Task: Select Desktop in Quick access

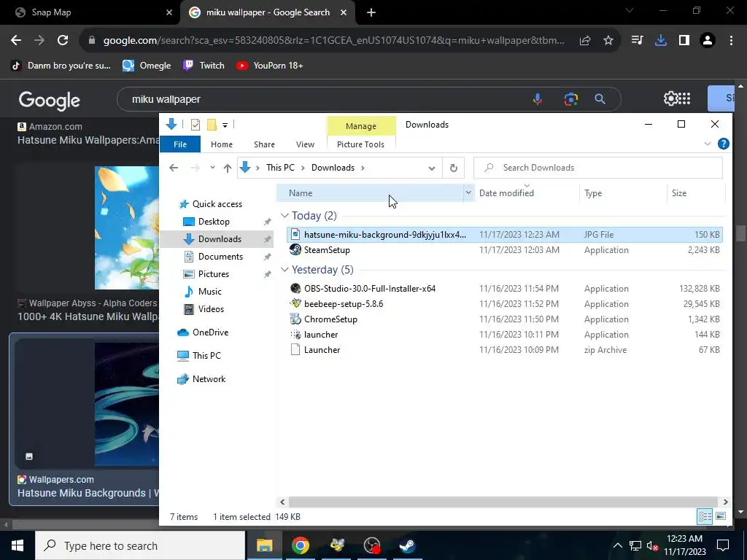Action: pyautogui.click(x=214, y=222)
